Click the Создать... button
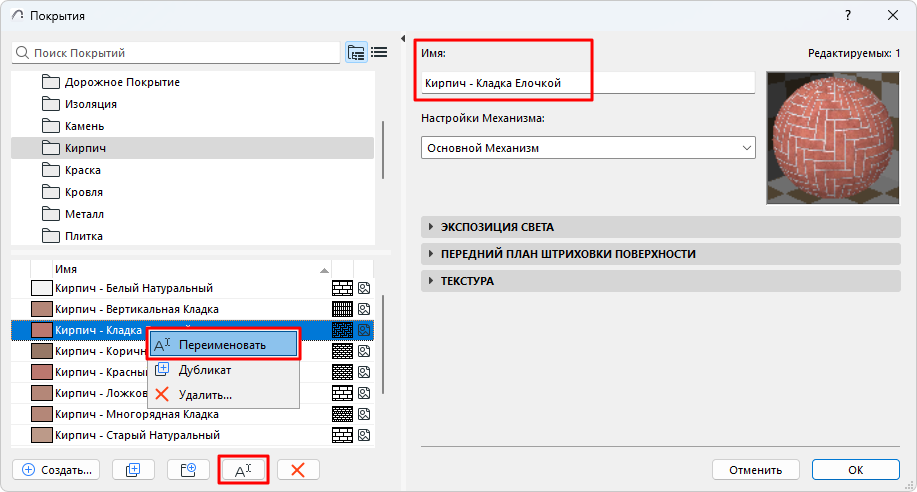The height and width of the screenshot is (492, 917). pos(56,470)
